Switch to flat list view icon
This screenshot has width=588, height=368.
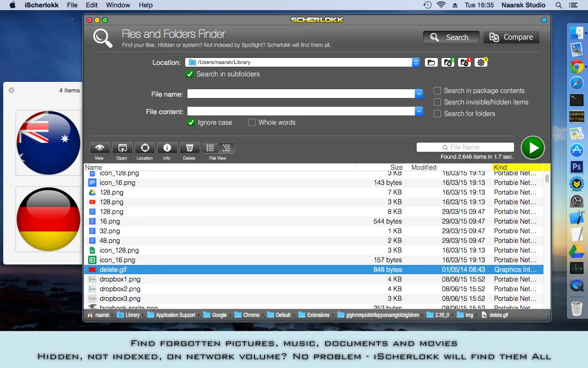click(x=210, y=148)
